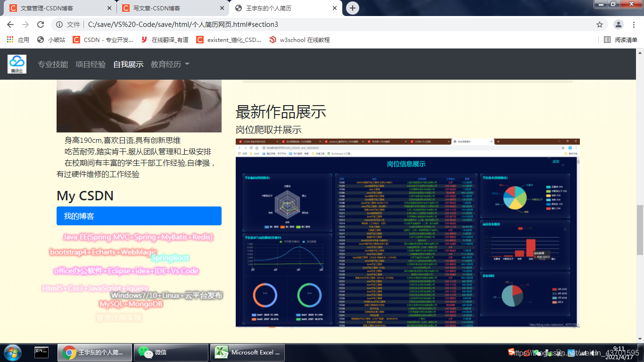
Task: Click the Java EE Spring MVC tag
Action: click(x=138, y=237)
